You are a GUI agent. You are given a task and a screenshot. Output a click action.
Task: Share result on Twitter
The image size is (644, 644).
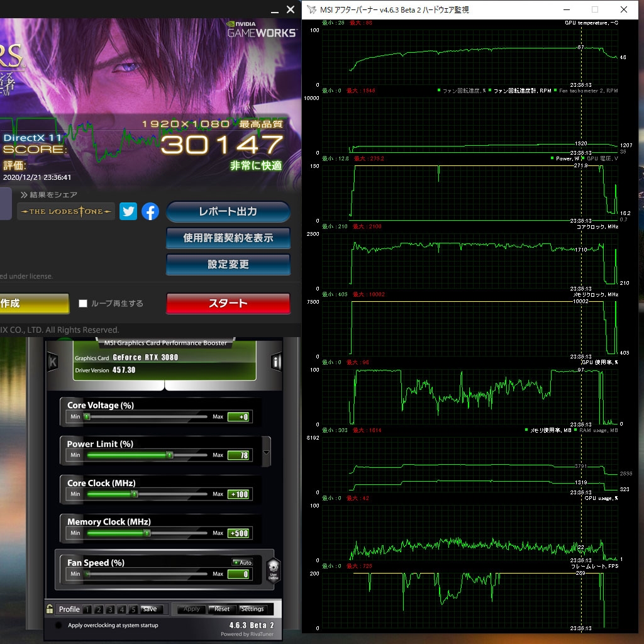pos(128,211)
